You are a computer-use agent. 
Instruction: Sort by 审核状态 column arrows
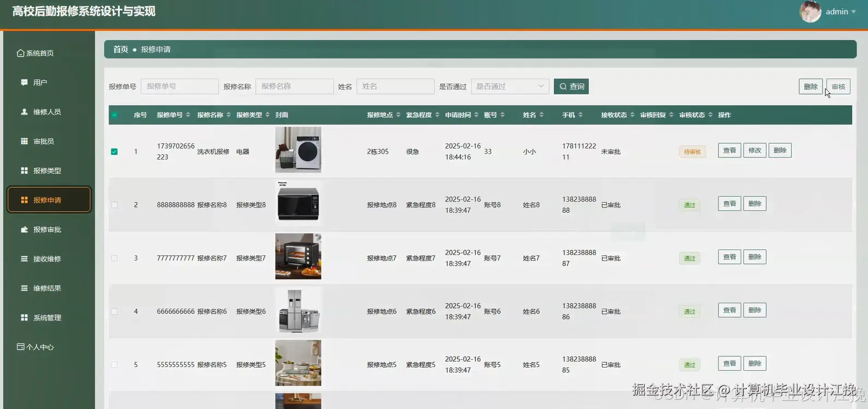click(x=710, y=115)
